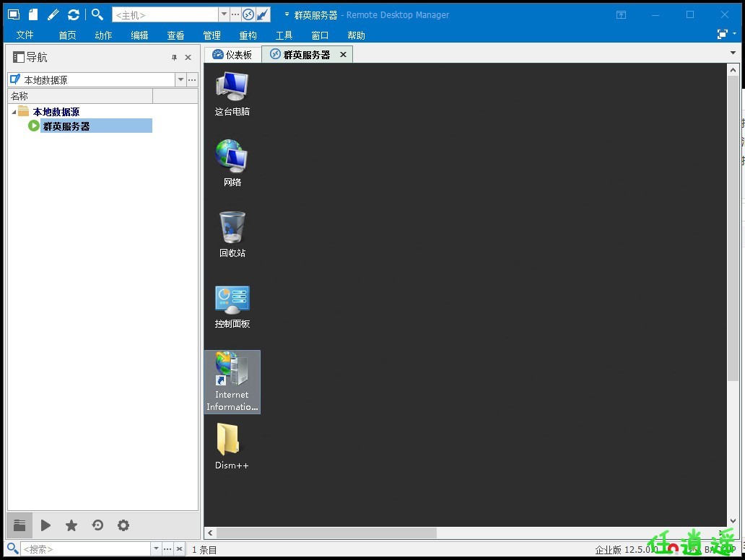The width and height of the screenshot is (745, 560).
Task: Click the folder view icon in navigation footer
Action: point(19,525)
